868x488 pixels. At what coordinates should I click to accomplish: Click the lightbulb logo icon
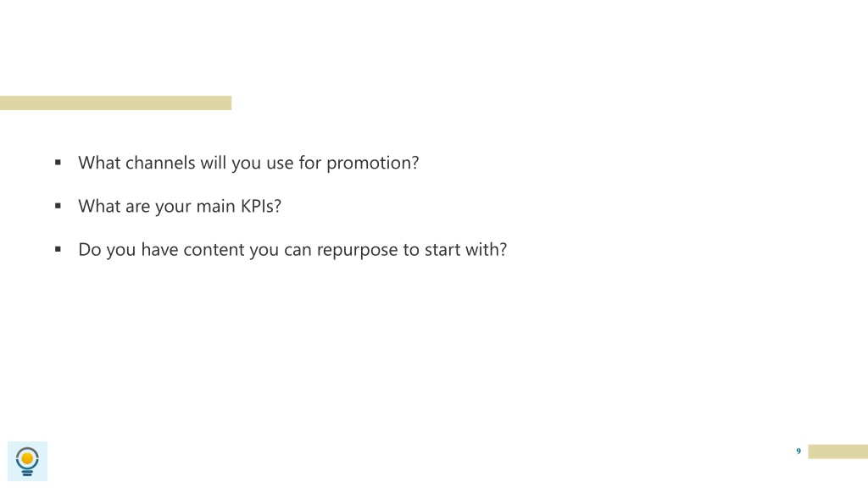[x=27, y=462]
